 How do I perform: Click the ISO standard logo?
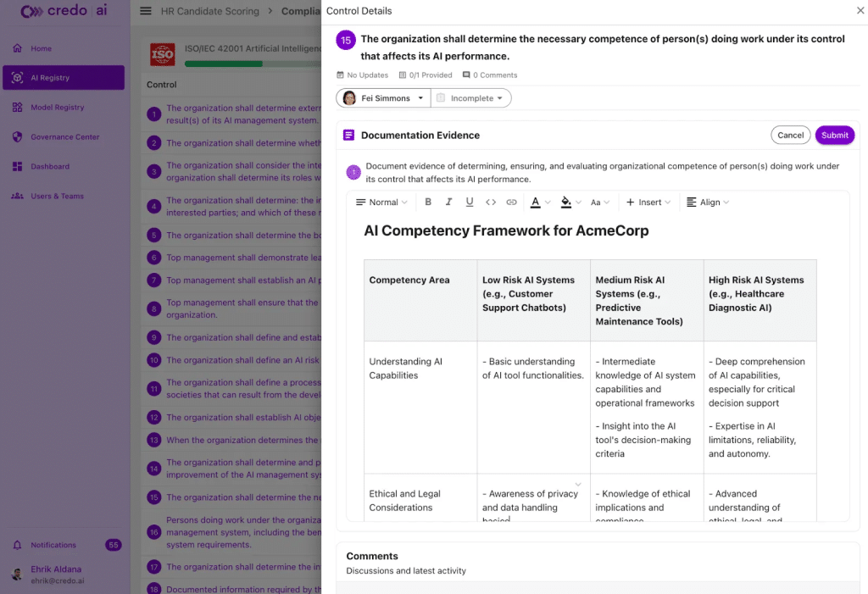click(163, 54)
